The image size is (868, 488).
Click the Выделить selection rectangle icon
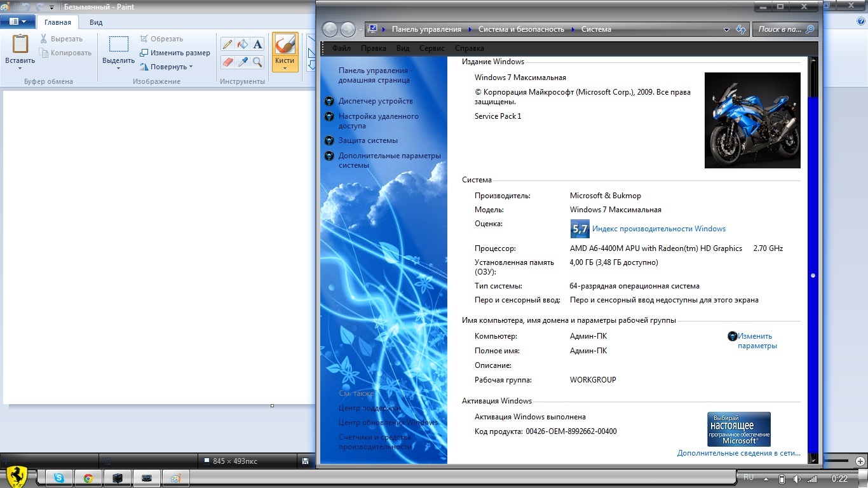pyautogui.click(x=118, y=44)
